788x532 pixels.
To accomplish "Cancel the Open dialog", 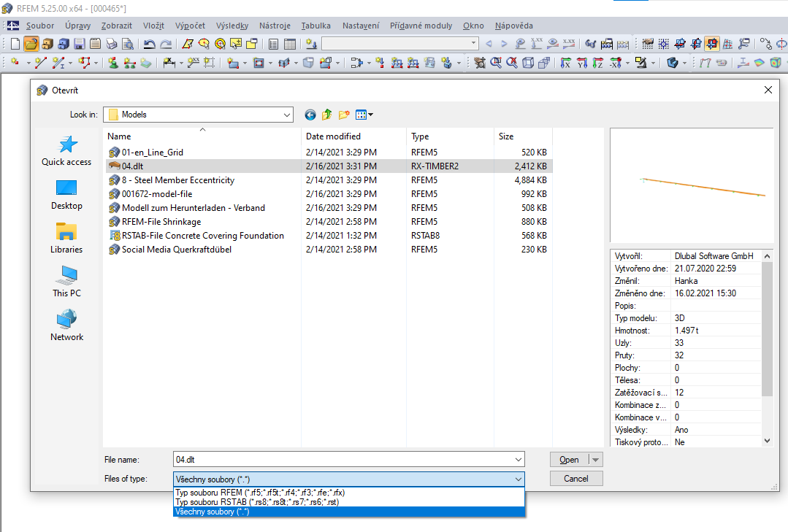I will 575,479.
